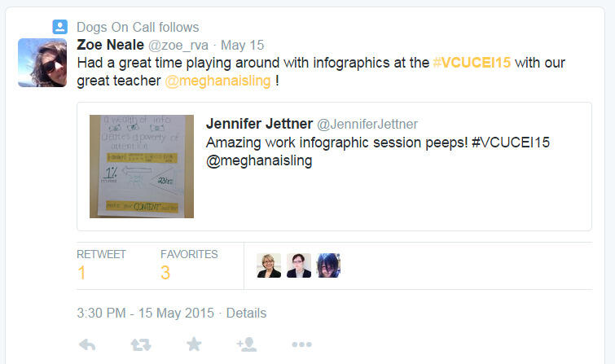Click the third blue-haired avatar
Image resolution: width=615 pixels, height=364 pixels.
pyautogui.click(x=328, y=265)
